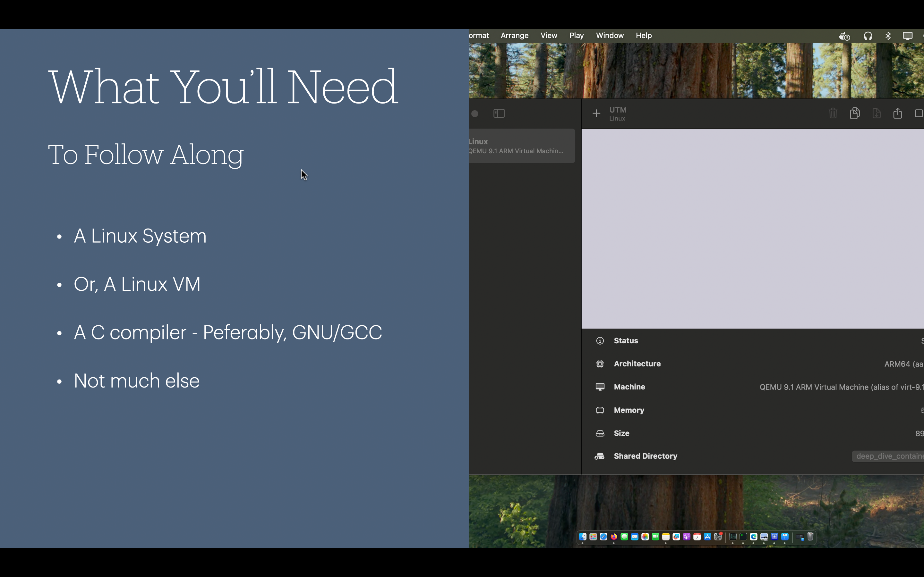
Task: Click the Share icon in the UTM toolbar
Action: click(x=897, y=113)
